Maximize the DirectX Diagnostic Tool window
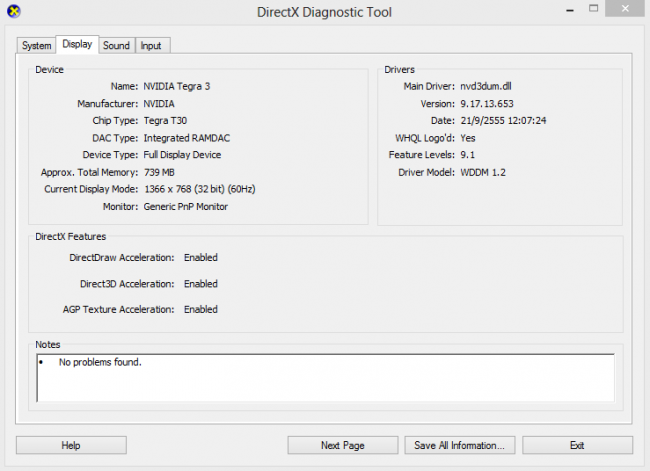This screenshot has width=650, height=471. (x=594, y=8)
